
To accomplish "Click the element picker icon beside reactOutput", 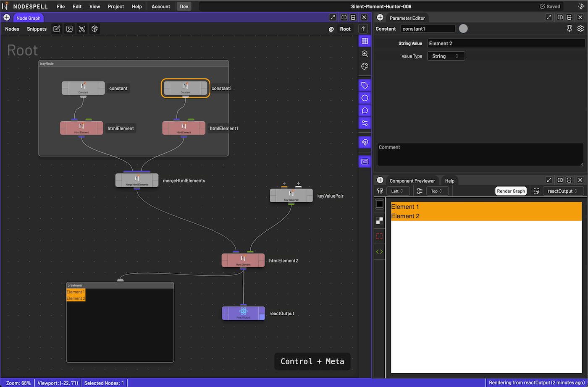I will point(536,191).
